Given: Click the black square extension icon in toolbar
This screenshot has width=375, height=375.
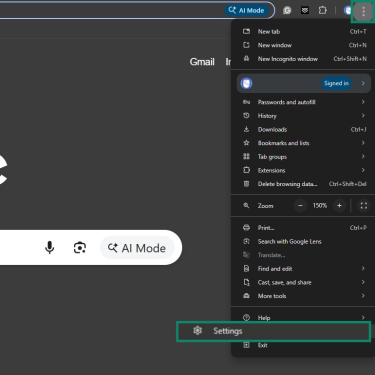Looking at the screenshot, I should [x=305, y=11].
